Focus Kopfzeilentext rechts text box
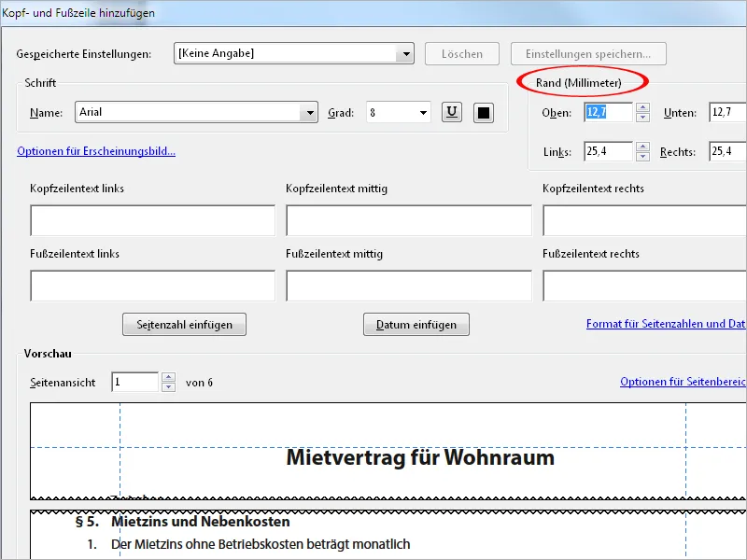The width and height of the screenshot is (747, 560). [644, 220]
